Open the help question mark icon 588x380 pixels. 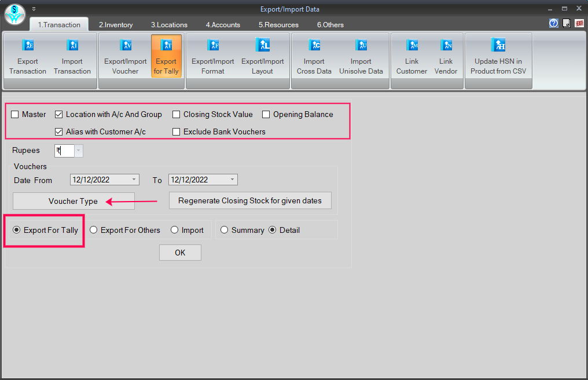(x=553, y=23)
